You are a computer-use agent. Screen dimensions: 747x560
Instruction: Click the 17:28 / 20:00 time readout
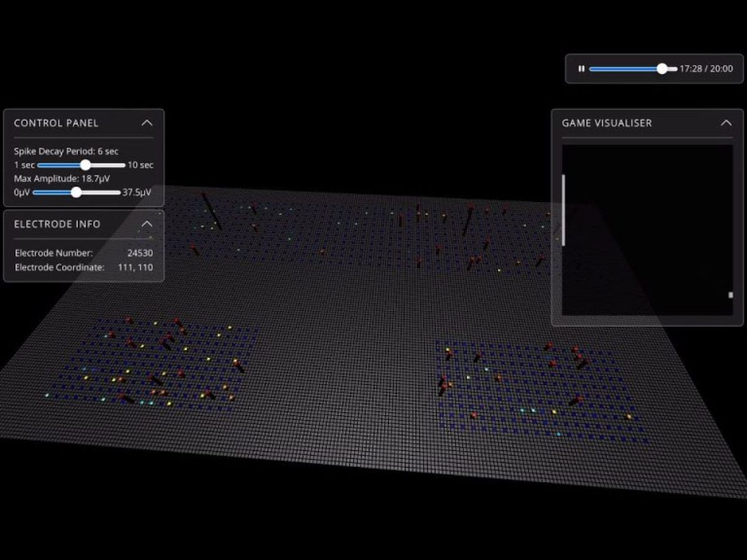click(x=706, y=69)
